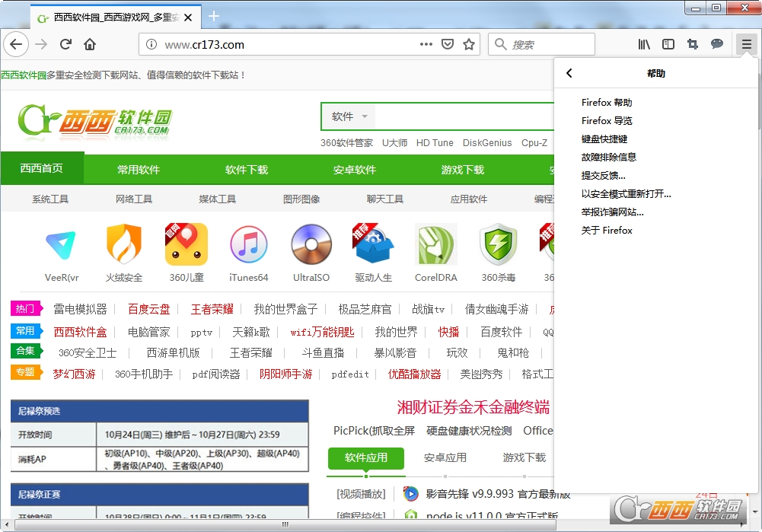Image resolution: width=762 pixels, height=532 pixels.
Task: Choose 以安全模式重新打开... option
Action: click(626, 194)
